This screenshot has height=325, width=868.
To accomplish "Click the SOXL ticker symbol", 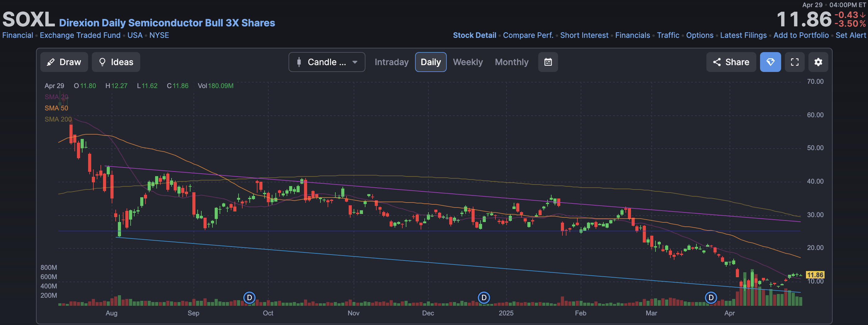I will tap(28, 20).
